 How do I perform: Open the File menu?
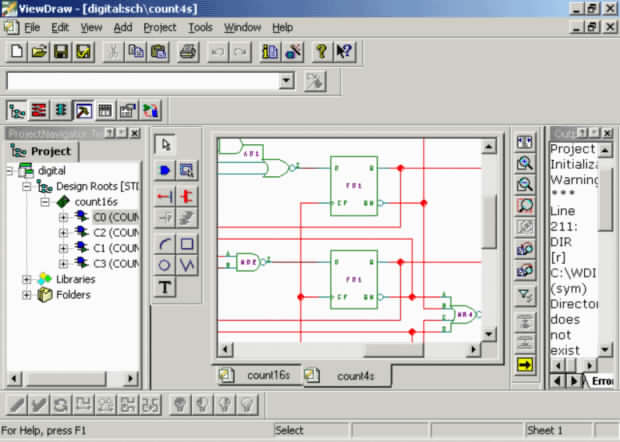pyautogui.click(x=32, y=28)
